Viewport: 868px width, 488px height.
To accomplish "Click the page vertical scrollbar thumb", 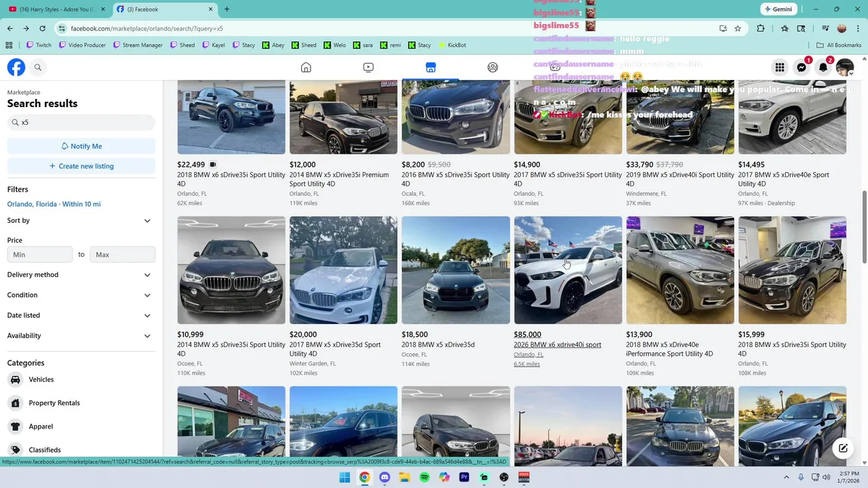I will (x=864, y=228).
